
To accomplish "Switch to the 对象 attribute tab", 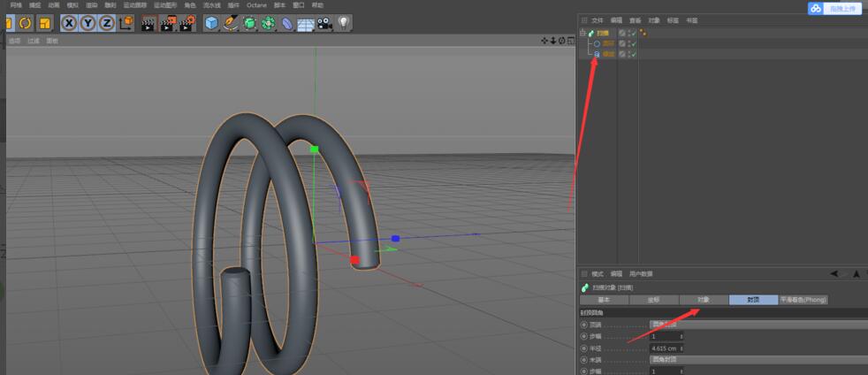I will pyautogui.click(x=703, y=300).
